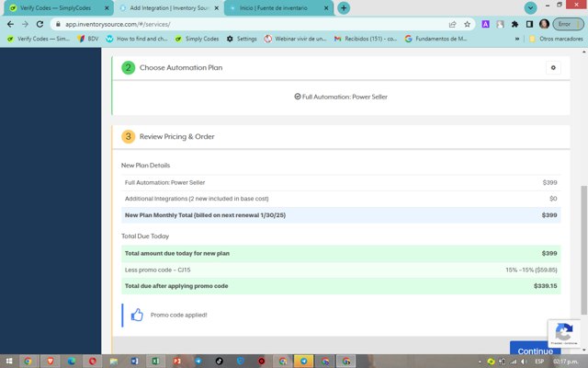588x368 pixels.
Task: Open Brave browser from taskbar
Action: click(x=50, y=362)
